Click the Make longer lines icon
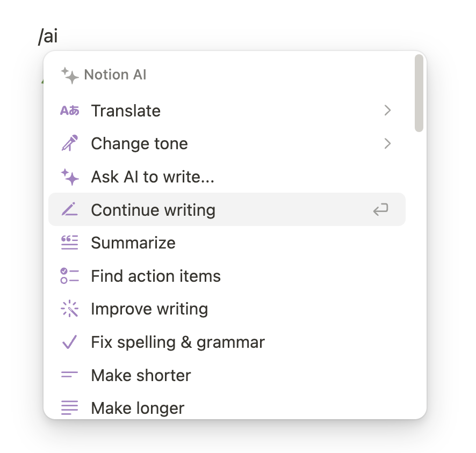The width and height of the screenshot is (476, 453). [69, 408]
